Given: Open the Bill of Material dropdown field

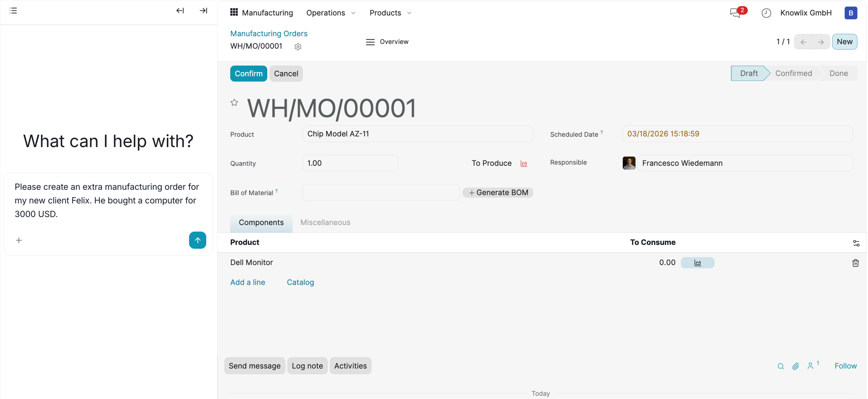Looking at the screenshot, I should 381,193.
